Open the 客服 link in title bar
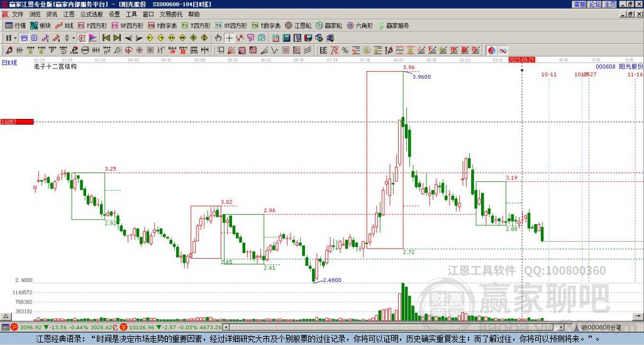Image resolution: width=644 pixels, height=345 pixels. point(579,4)
